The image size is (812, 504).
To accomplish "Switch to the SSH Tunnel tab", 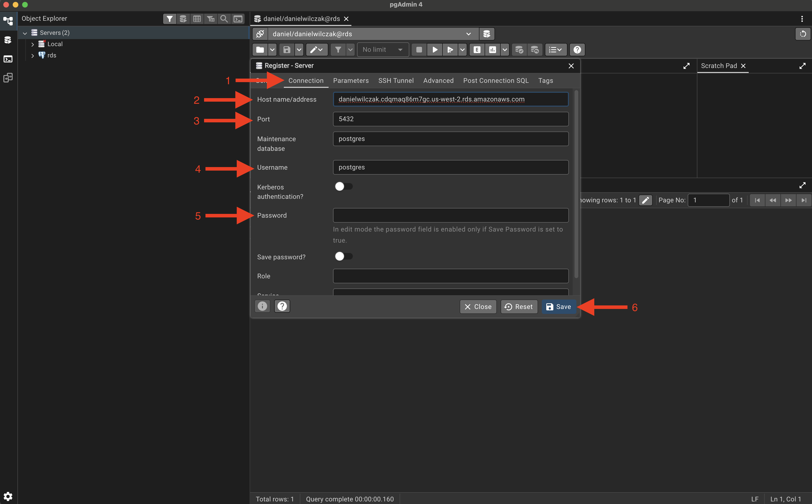I will pos(396,81).
